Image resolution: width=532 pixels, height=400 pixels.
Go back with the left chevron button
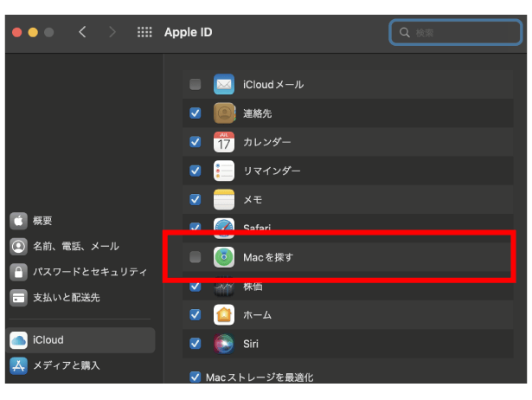click(82, 32)
